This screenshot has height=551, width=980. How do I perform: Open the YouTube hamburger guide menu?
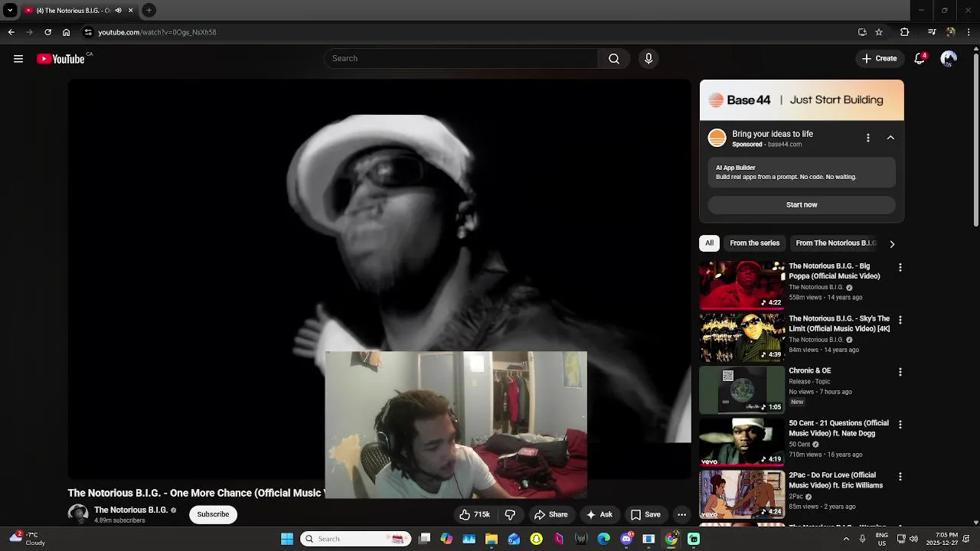click(18, 59)
